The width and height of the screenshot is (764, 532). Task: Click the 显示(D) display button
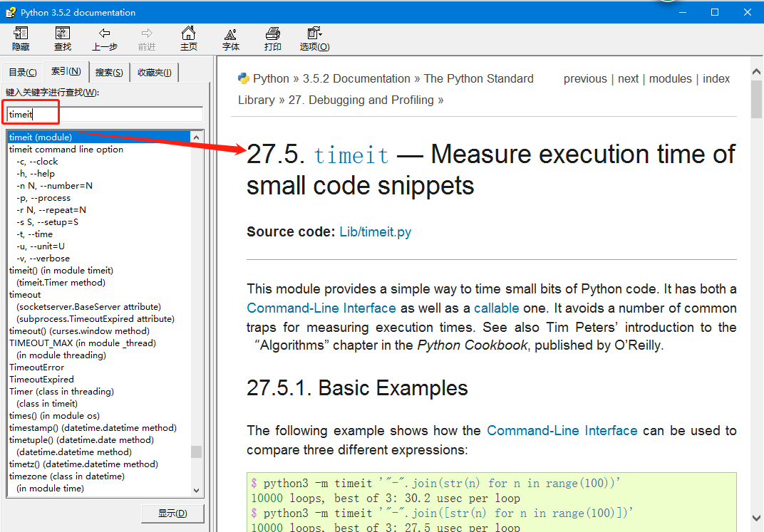(172, 513)
